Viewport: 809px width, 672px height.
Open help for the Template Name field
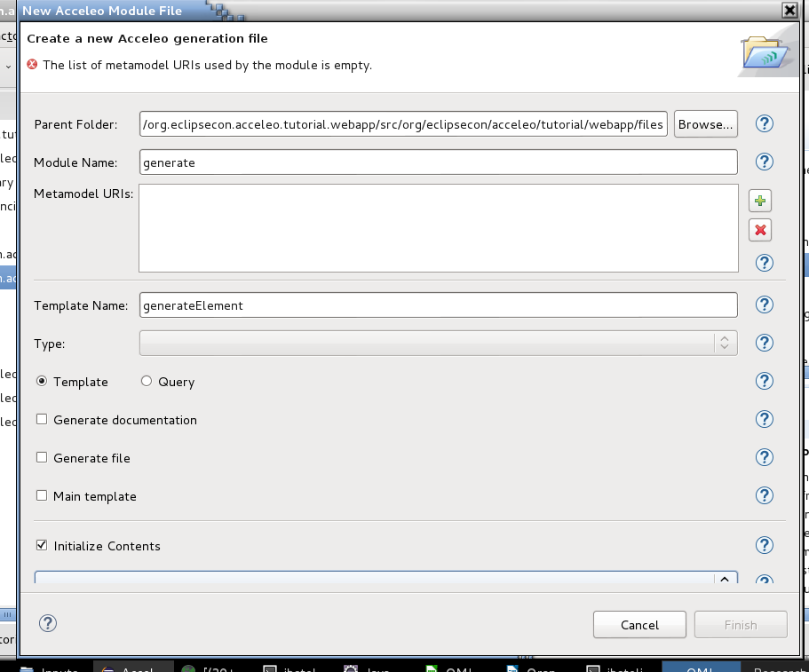pyautogui.click(x=764, y=304)
